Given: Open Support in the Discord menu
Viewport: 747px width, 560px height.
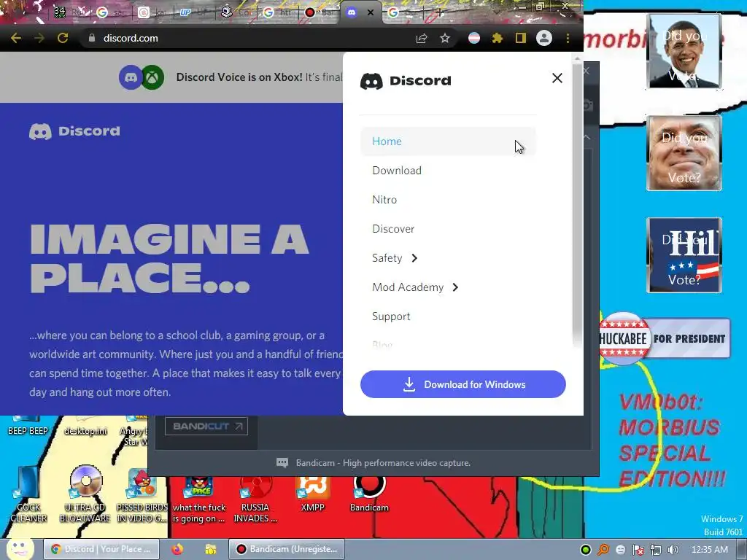Looking at the screenshot, I should 391,316.
